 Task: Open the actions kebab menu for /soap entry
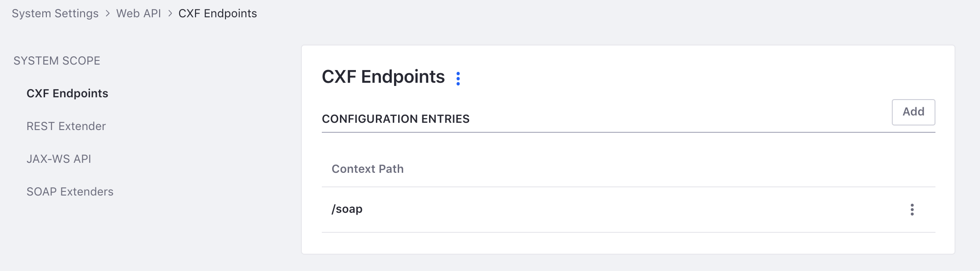tap(912, 210)
